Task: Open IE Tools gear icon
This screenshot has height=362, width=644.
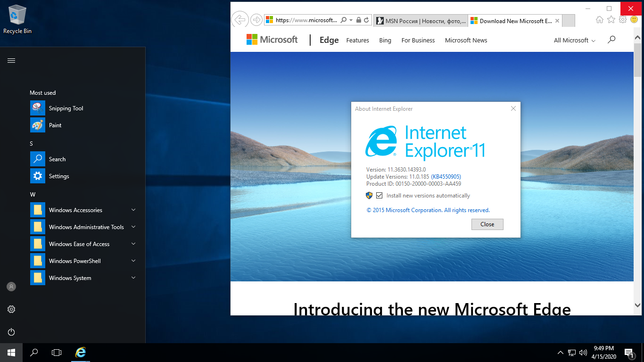Action: click(623, 19)
